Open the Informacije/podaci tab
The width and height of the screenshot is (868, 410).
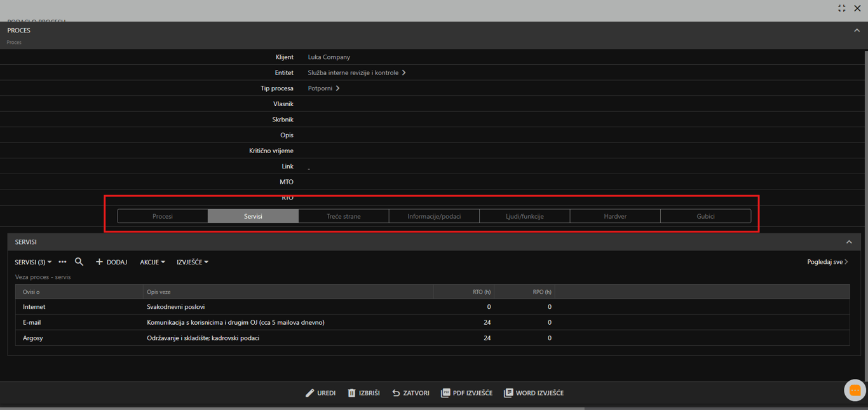coord(434,216)
